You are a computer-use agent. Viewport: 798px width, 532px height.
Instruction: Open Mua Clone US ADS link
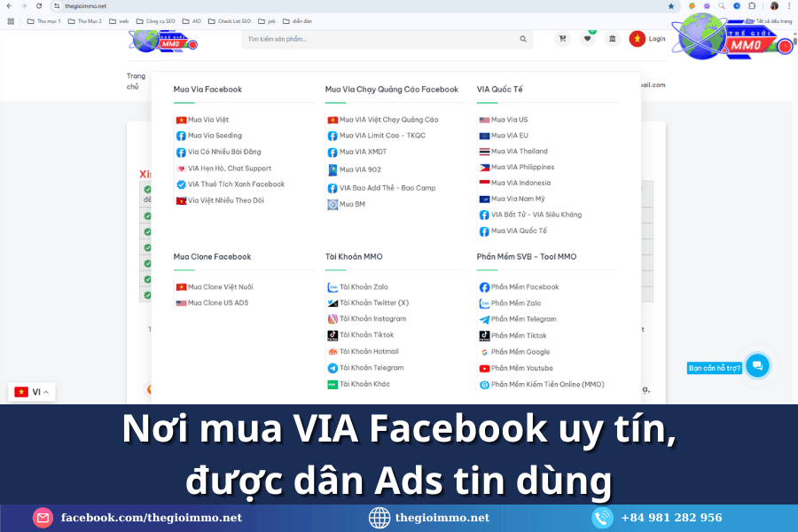pyautogui.click(x=217, y=303)
